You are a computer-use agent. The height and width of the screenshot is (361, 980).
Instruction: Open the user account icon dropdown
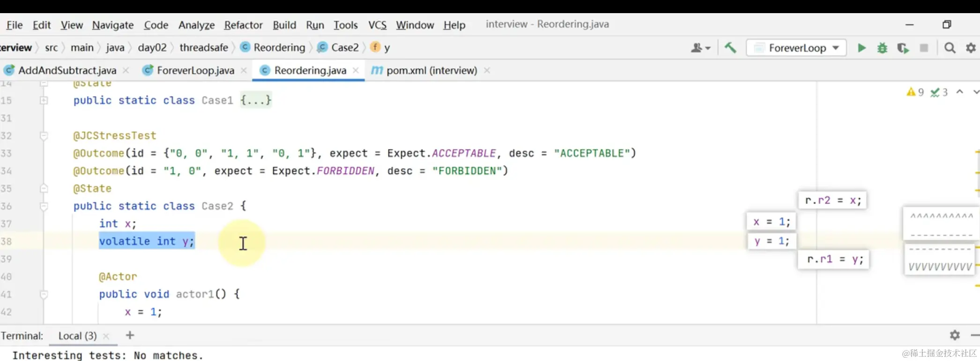point(701,48)
